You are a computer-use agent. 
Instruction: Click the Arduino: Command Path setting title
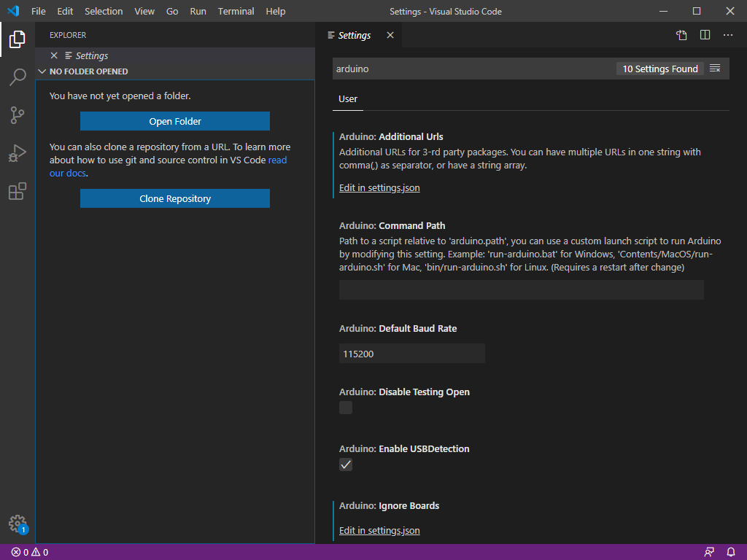click(392, 226)
